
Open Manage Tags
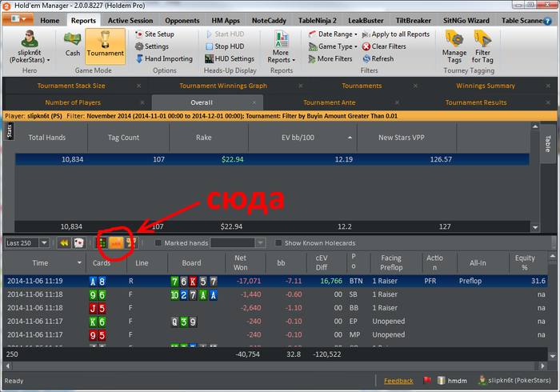(454, 47)
